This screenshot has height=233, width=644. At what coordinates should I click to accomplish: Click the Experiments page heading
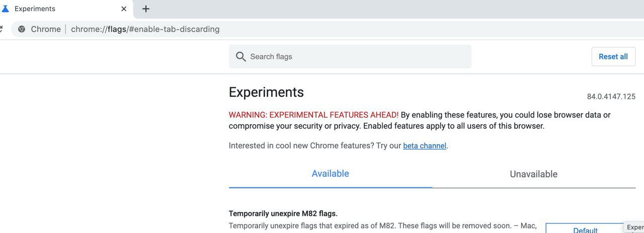[266, 92]
